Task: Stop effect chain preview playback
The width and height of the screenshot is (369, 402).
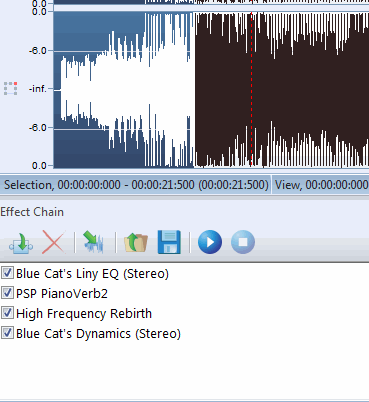Action: (x=243, y=242)
